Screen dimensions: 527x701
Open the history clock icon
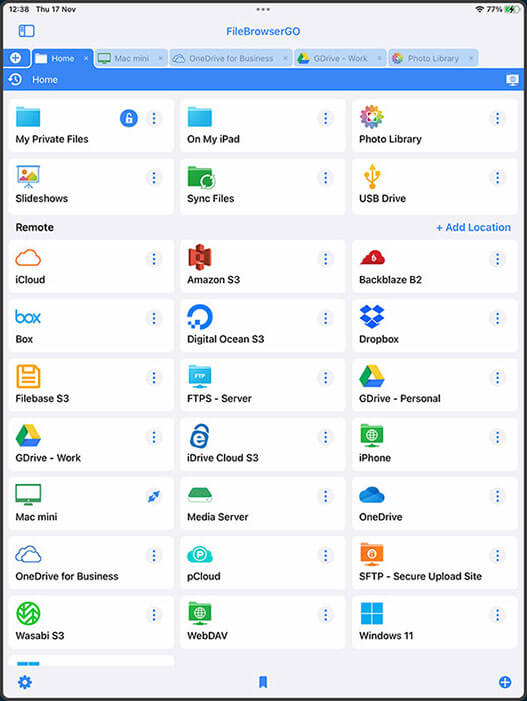coord(15,80)
